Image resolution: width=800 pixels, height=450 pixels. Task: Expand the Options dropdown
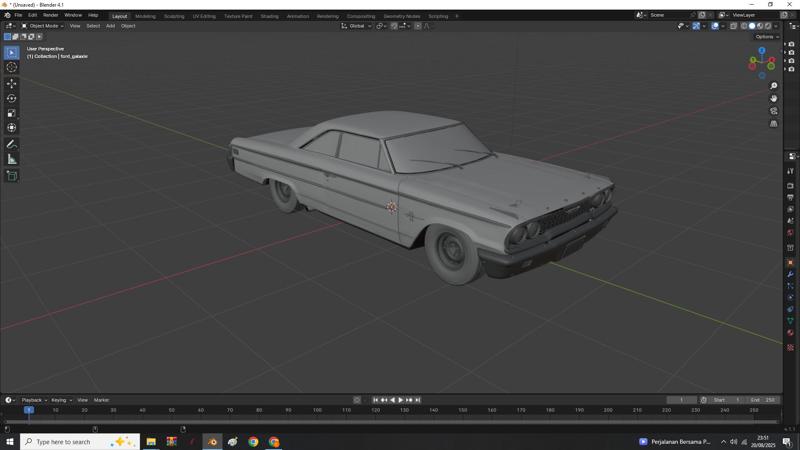pos(766,37)
